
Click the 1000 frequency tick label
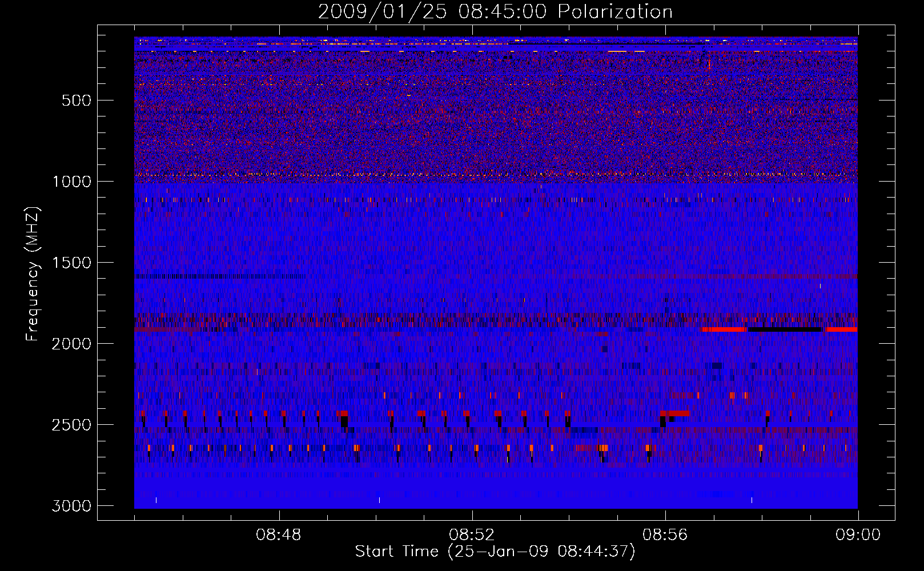click(x=71, y=182)
